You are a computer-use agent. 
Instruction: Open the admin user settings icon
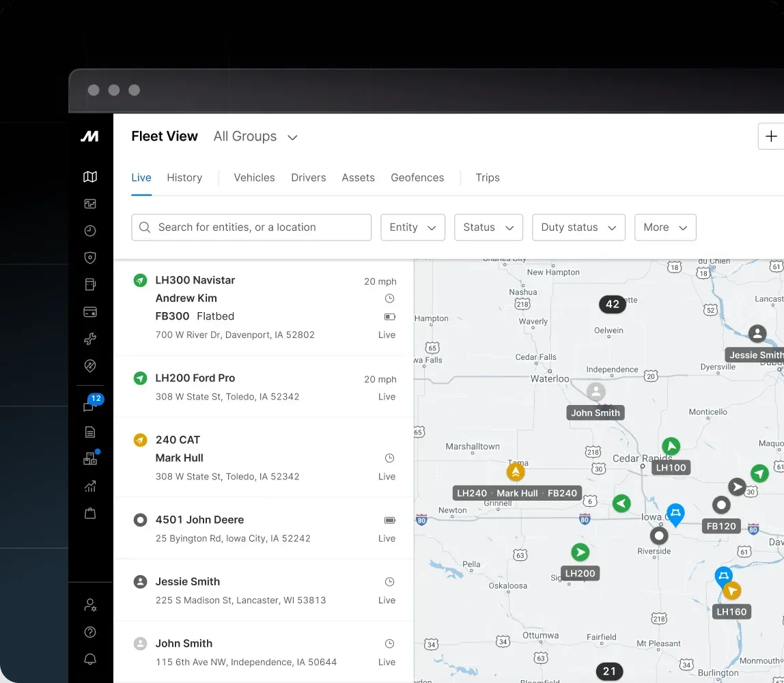coord(90,605)
